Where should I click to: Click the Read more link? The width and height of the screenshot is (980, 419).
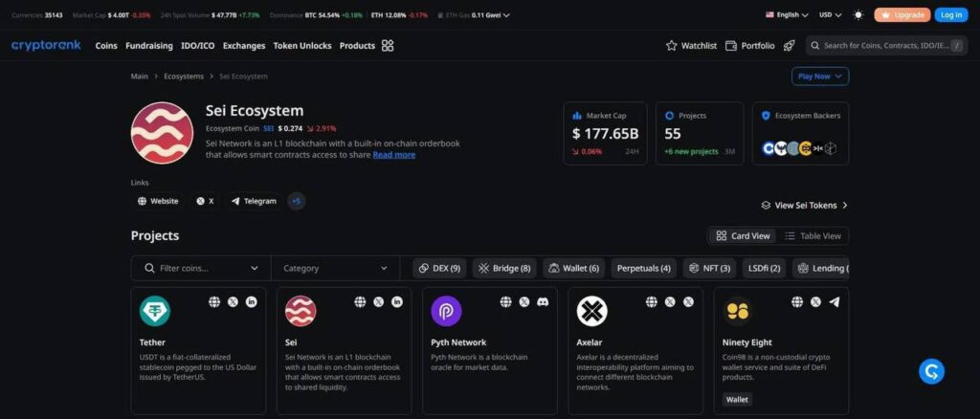point(393,154)
